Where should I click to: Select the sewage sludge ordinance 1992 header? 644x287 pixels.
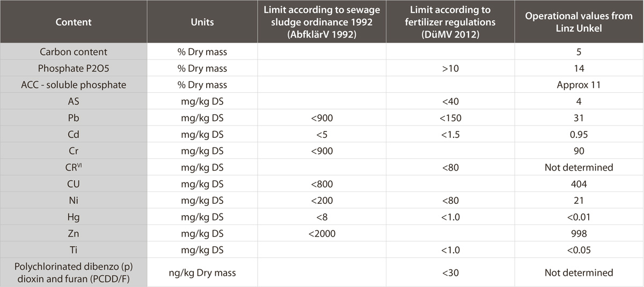click(321, 23)
